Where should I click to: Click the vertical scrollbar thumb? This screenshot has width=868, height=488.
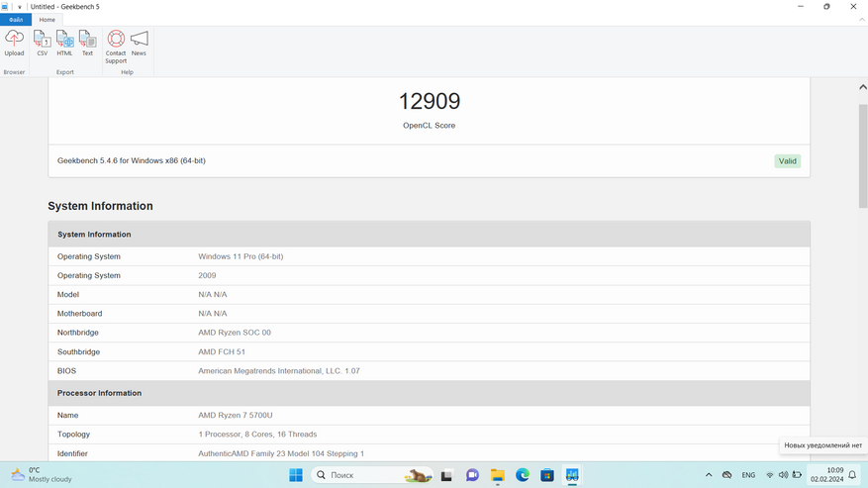[862, 155]
